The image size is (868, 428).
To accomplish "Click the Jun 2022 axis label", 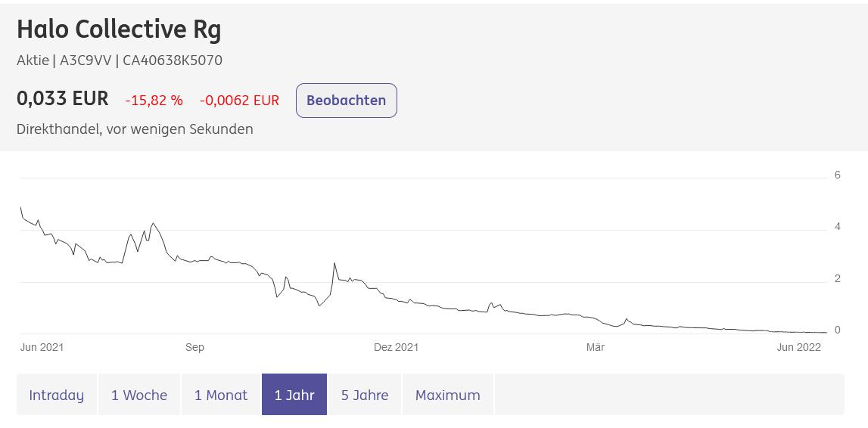I will point(799,347).
